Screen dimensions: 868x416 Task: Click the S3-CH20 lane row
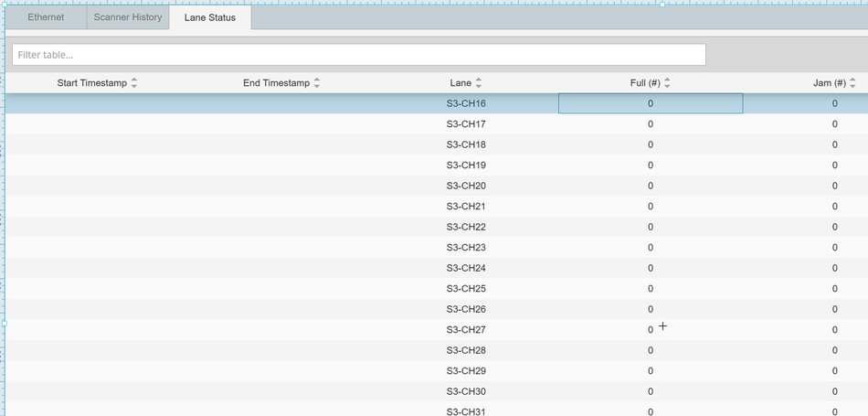(x=466, y=186)
